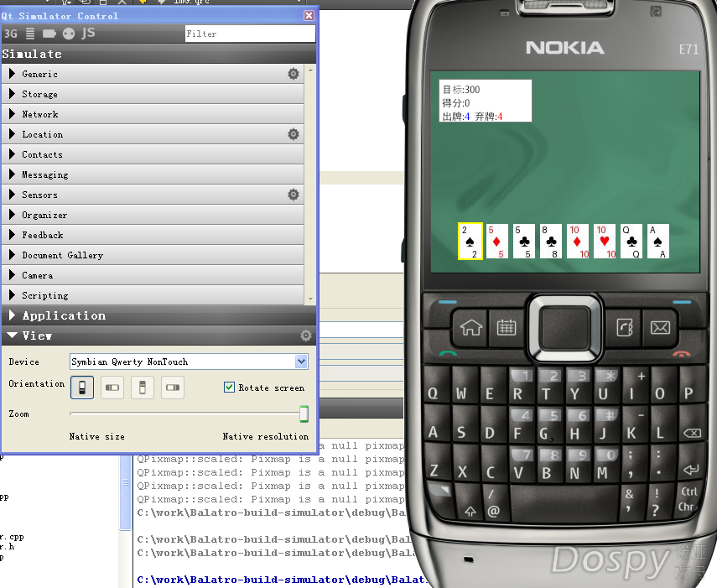Image resolution: width=717 pixels, height=588 pixels.
Task: Click the left soft key blue bar
Action: tap(447, 302)
